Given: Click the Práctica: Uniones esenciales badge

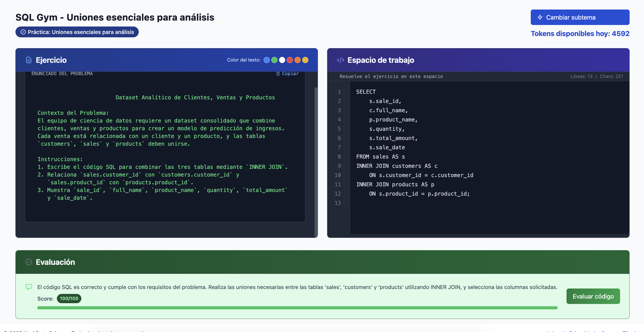Looking at the screenshot, I should tap(77, 32).
